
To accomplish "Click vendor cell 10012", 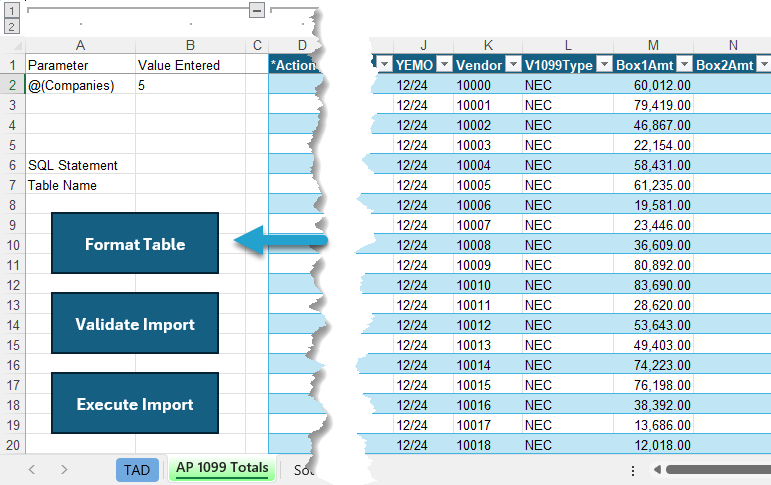I will (488, 325).
